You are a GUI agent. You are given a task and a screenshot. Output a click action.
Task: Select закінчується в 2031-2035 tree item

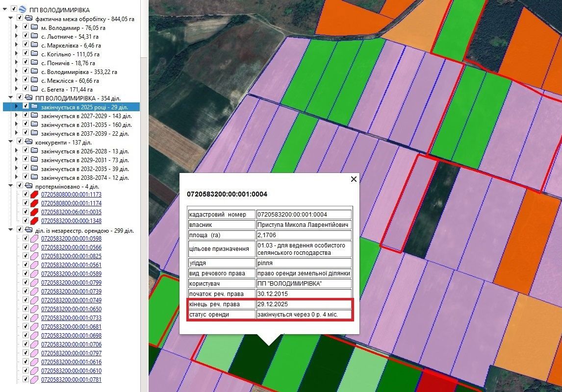tap(86, 125)
